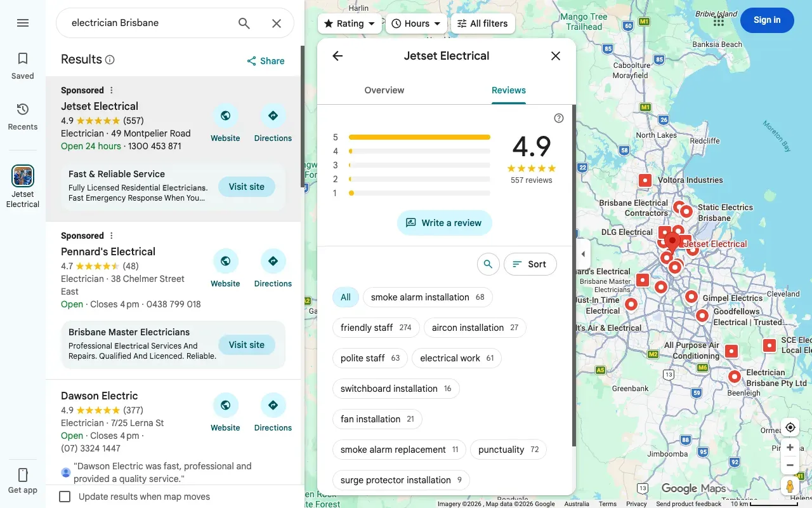Open Pennard's Electrical website icon

point(225,261)
